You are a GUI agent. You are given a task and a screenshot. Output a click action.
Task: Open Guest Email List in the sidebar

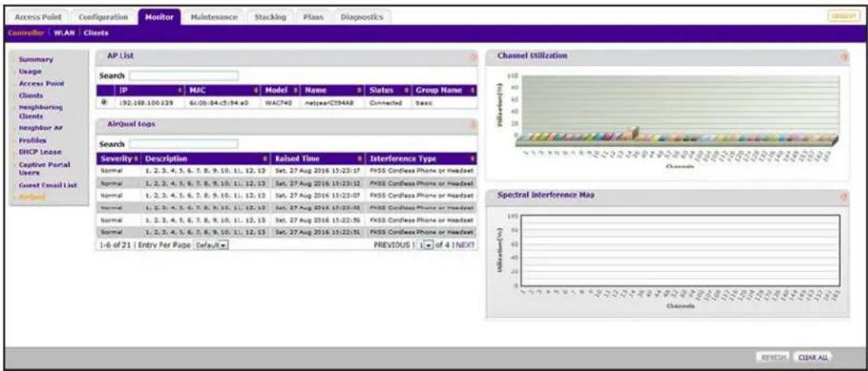(x=46, y=184)
